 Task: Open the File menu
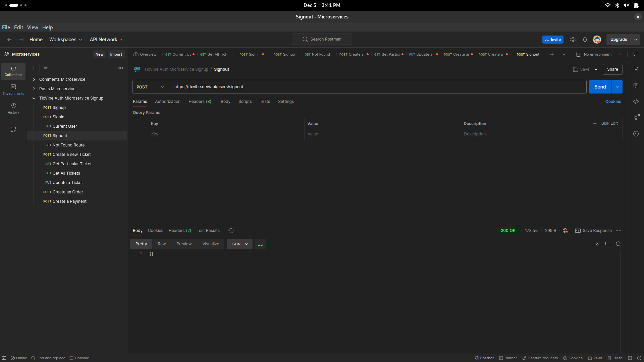tap(6, 27)
